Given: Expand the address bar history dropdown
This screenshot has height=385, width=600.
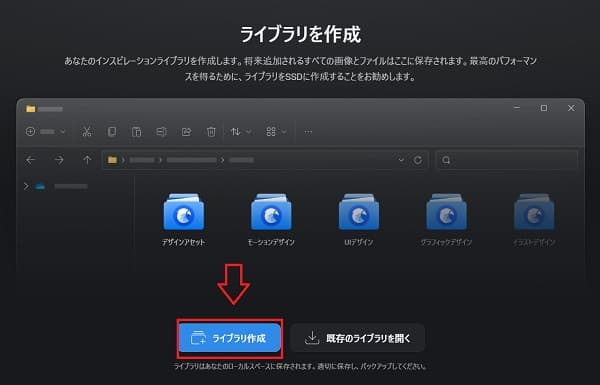Looking at the screenshot, I should (x=401, y=160).
